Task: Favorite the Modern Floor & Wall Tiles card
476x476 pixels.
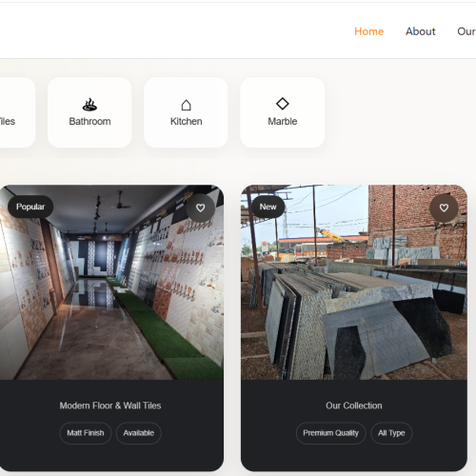Action: pos(200,208)
